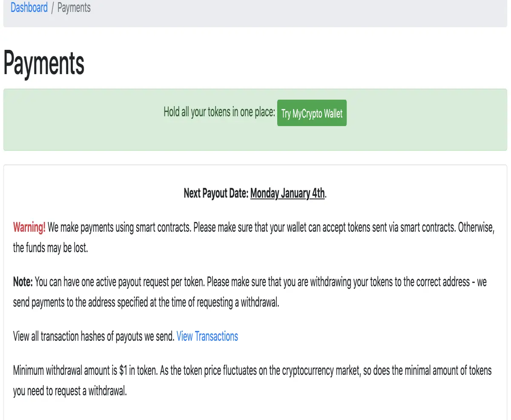The height and width of the screenshot is (420, 511).
Task: Click the slash separator in the breadcrumb
Action: pyautogui.click(x=52, y=8)
